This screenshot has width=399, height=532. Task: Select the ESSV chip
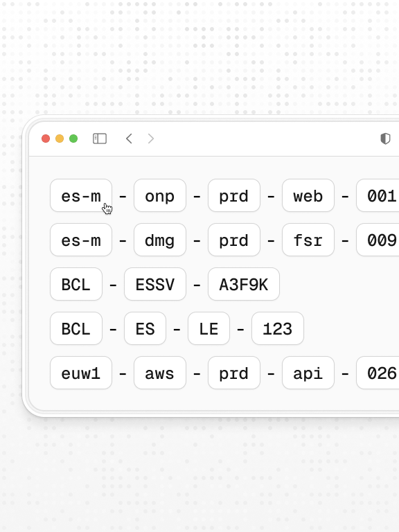155,284
